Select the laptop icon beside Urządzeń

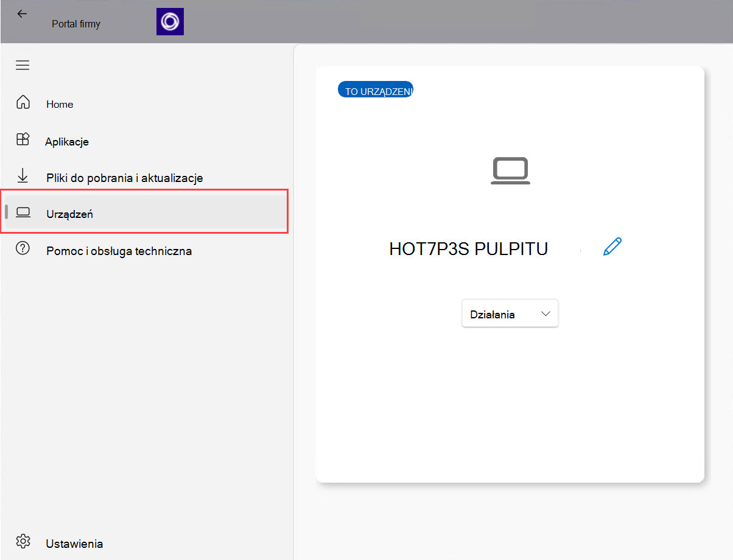point(23,212)
